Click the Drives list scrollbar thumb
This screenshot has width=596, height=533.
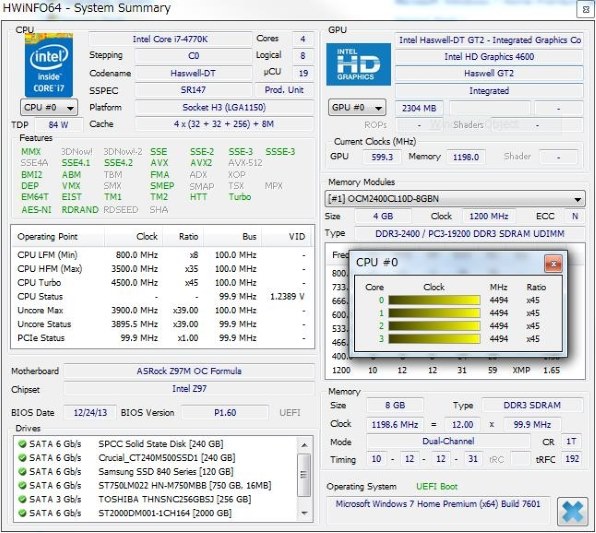tap(304, 474)
